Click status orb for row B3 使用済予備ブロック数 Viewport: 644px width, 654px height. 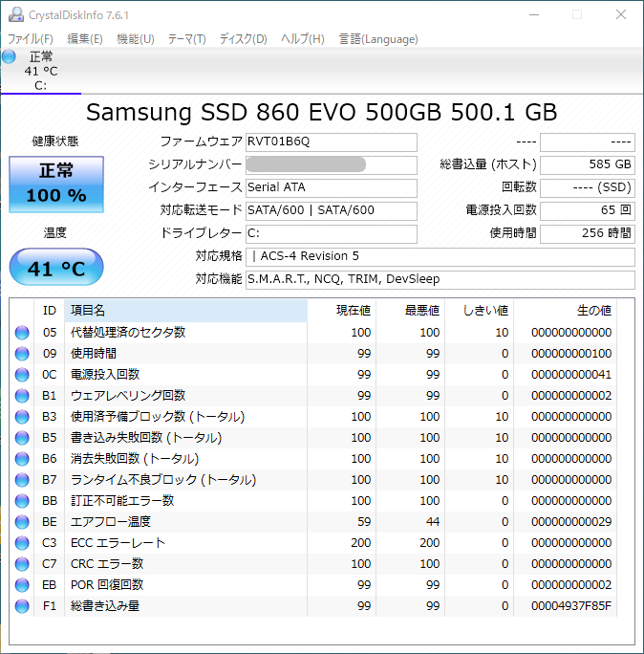click(x=22, y=417)
